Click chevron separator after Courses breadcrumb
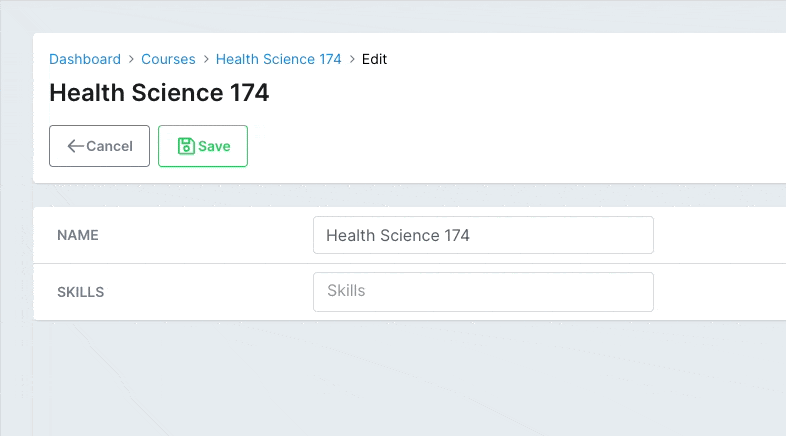Viewport: 786px width, 436px height. coord(206,59)
